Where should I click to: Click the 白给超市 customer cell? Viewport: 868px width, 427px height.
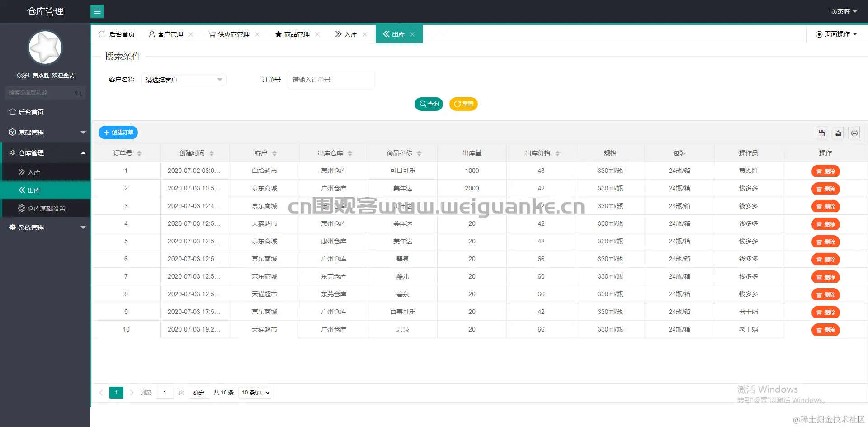coord(264,171)
